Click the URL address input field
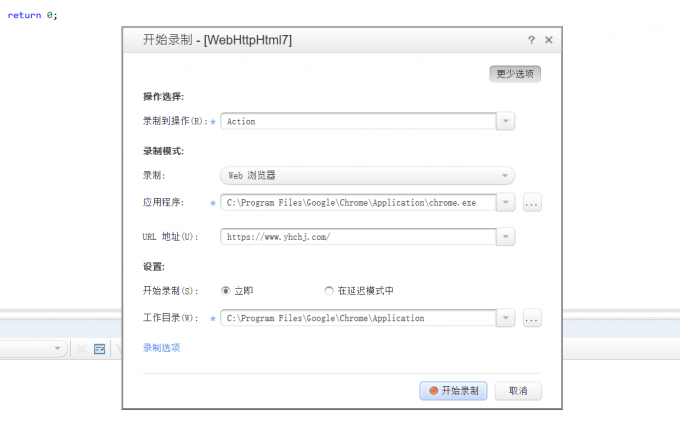 click(x=358, y=237)
